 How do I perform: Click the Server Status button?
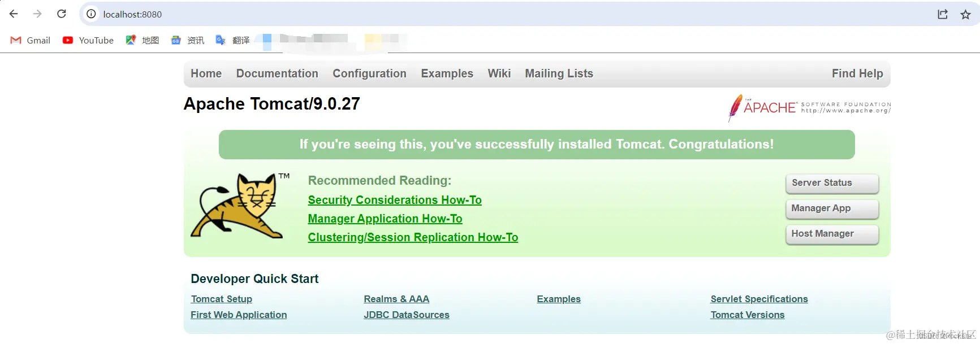tap(832, 183)
